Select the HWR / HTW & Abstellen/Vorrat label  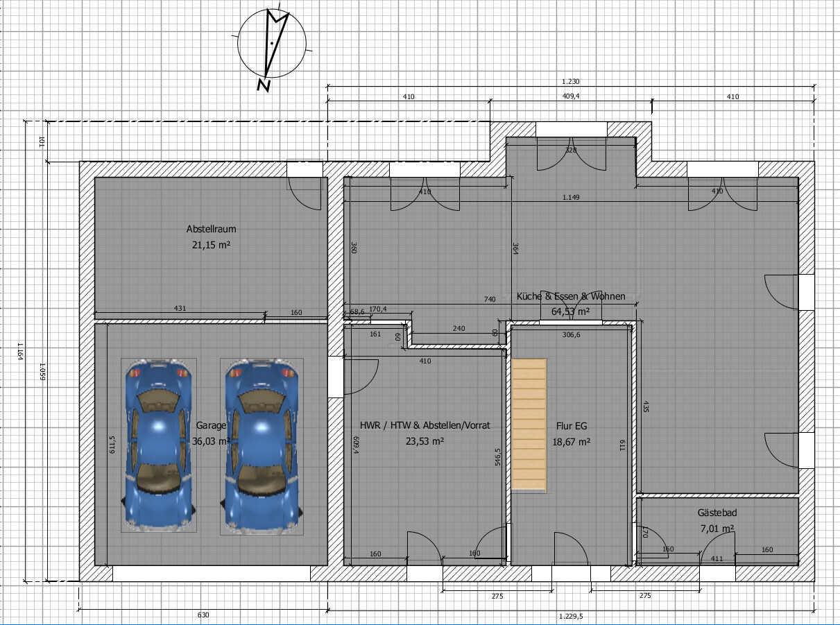[425, 426]
